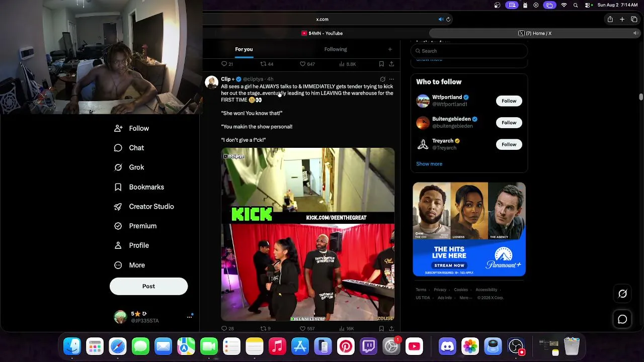Image resolution: width=644 pixels, height=362 pixels.
Task: Open Finder from the Dock
Action: pyautogui.click(x=72, y=346)
